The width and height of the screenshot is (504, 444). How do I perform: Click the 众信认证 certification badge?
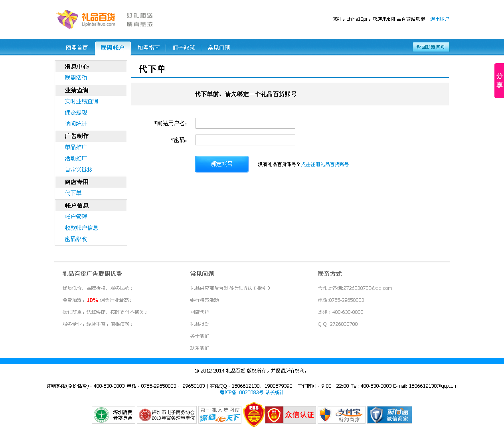[291, 415]
